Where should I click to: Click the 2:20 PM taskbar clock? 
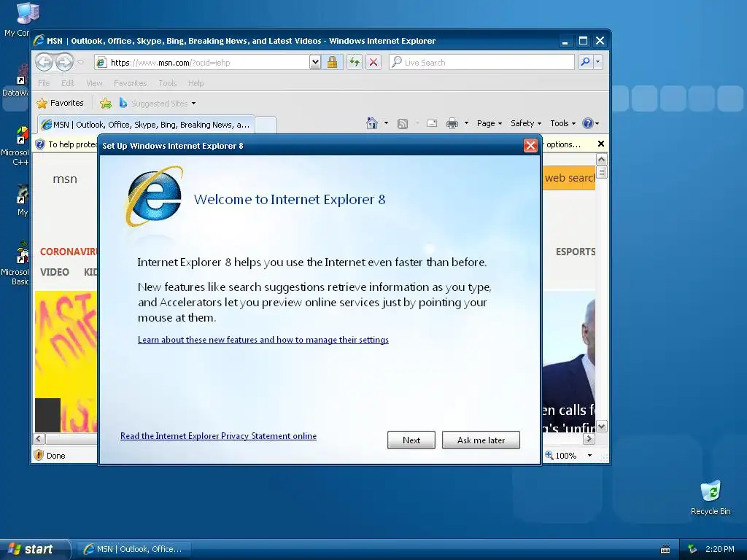(x=720, y=549)
